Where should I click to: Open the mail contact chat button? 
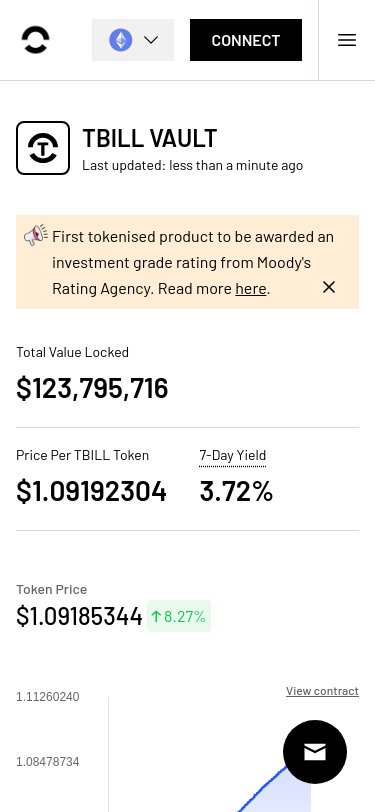[315, 751]
